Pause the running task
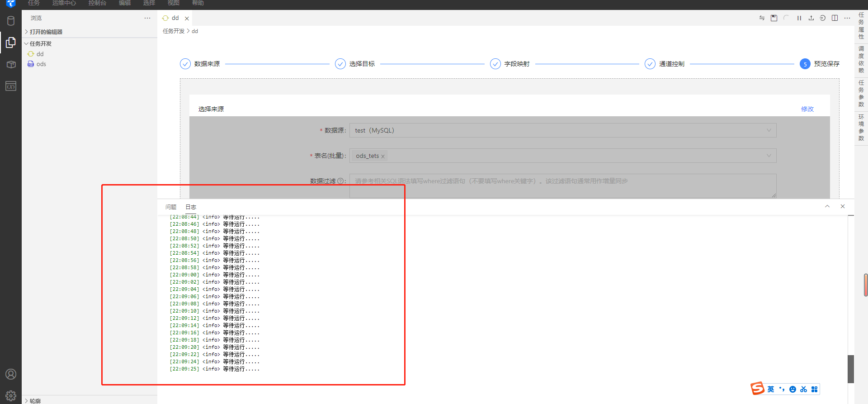 click(x=799, y=18)
